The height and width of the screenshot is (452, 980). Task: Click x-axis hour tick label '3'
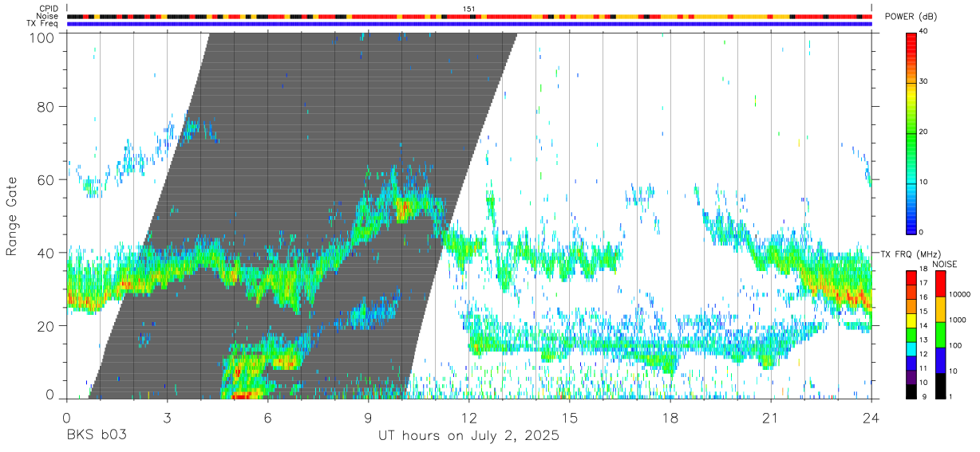click(167, 418)
